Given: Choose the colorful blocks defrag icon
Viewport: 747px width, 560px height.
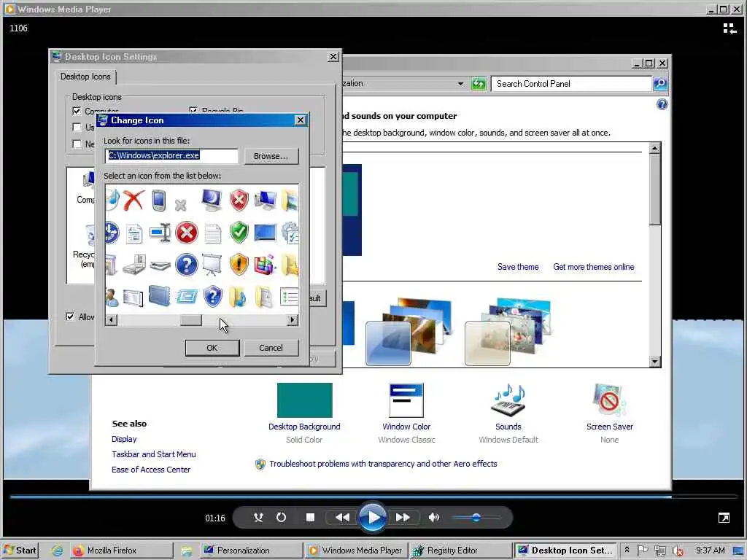Looking at the screenshot, I should click(x=265, y=264).
